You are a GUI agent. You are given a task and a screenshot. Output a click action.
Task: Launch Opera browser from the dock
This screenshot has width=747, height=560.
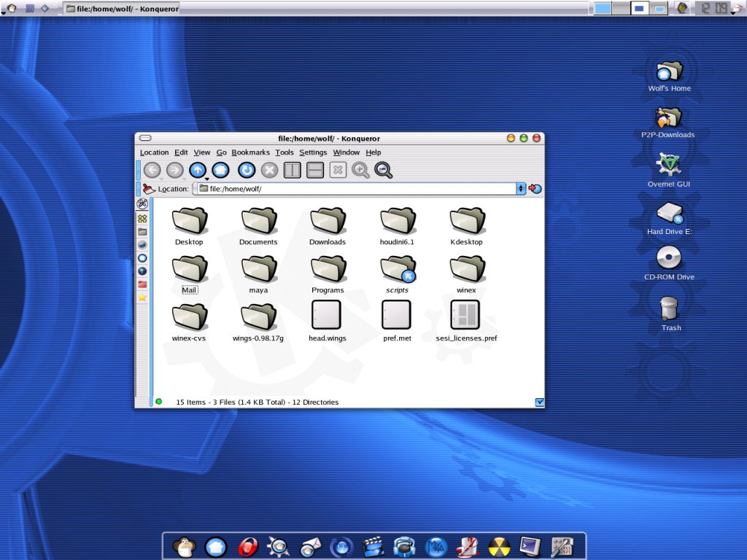(x=247, y=547)
